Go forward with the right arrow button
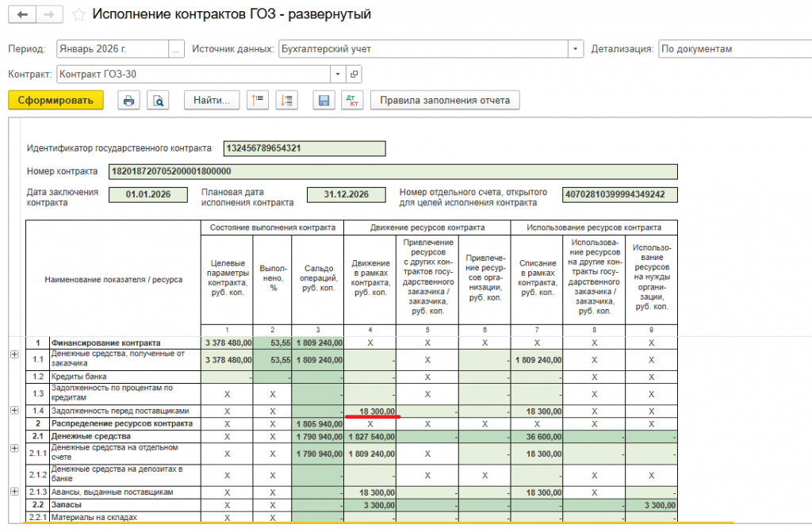Viewport: 812px width, 532px height. pyautogui.click(x=49, y=14)
